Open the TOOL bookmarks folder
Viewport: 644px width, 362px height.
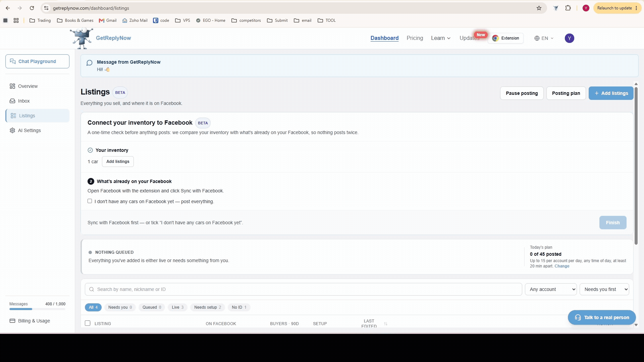pyautogui.click(x=327, y=20)
